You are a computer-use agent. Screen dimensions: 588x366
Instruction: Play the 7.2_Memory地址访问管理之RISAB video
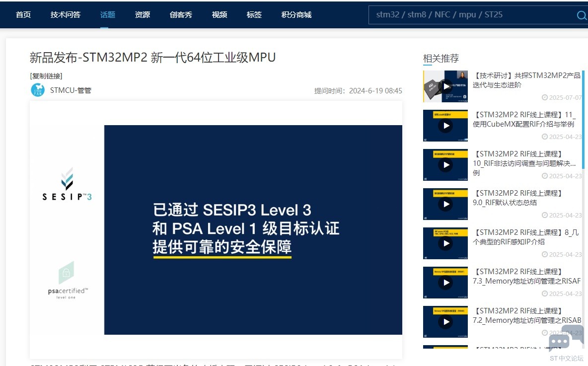pos(445,322)
